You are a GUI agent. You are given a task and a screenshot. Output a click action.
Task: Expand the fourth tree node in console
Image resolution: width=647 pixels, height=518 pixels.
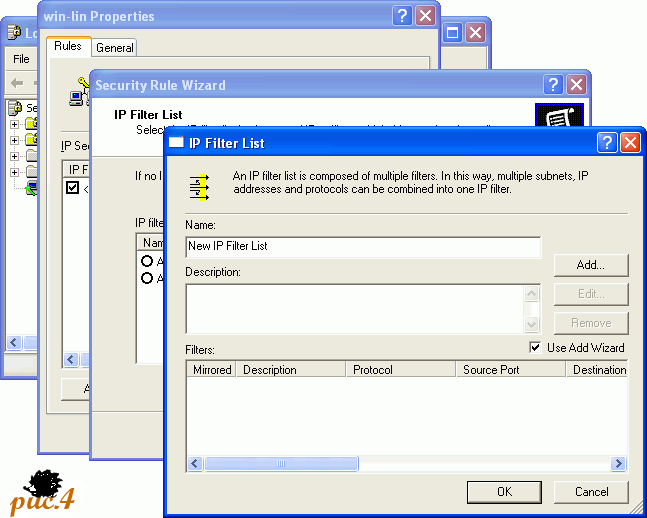click(x=14, y=172)
